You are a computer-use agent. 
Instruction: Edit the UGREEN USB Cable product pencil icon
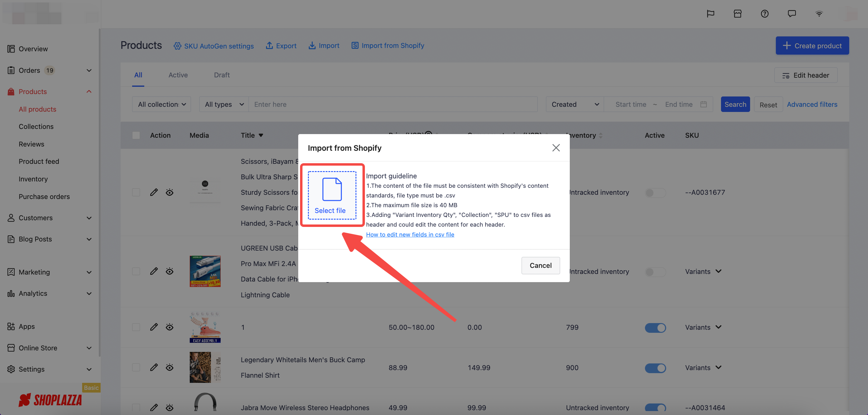pyautogui.click(x=154, y=271)
